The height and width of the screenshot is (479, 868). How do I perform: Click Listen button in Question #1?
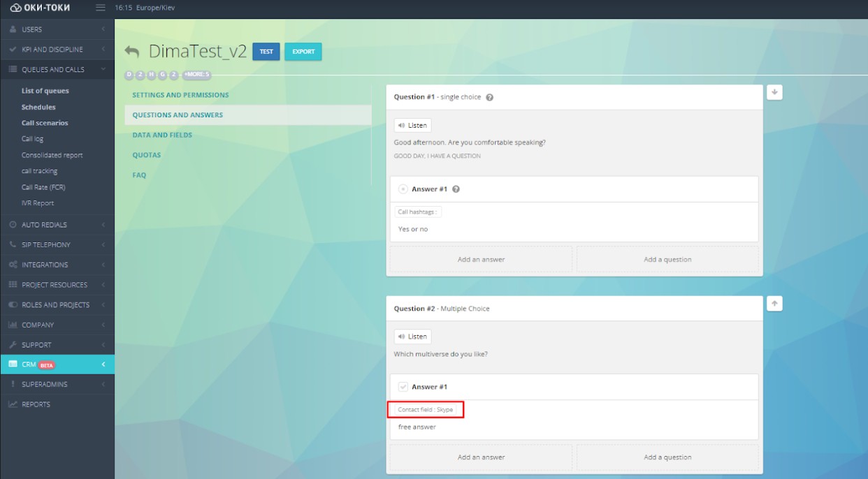click(x=412, y=126)
